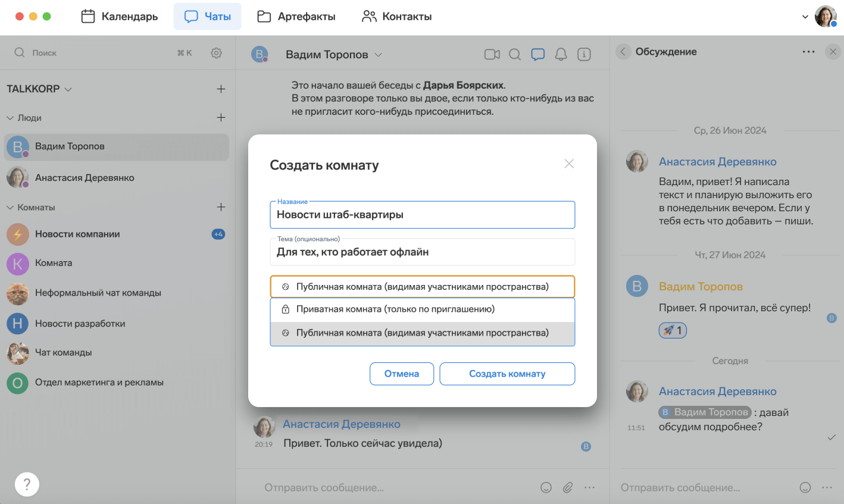Open user profile avatar at top right
This screenshot has height=504, width=844.
coord(826,17)
